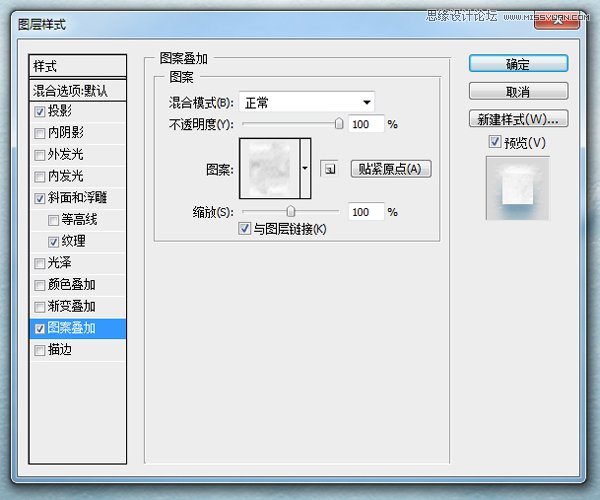
Task: Toggle 与图层链接(K) link with layer checkbox
Action: coord(244,228)
